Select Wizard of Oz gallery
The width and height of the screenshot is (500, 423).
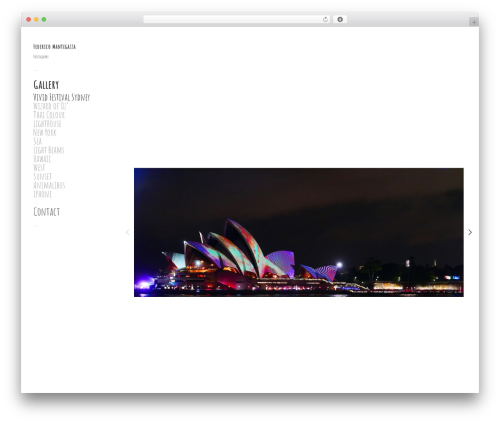coord(50,106)
